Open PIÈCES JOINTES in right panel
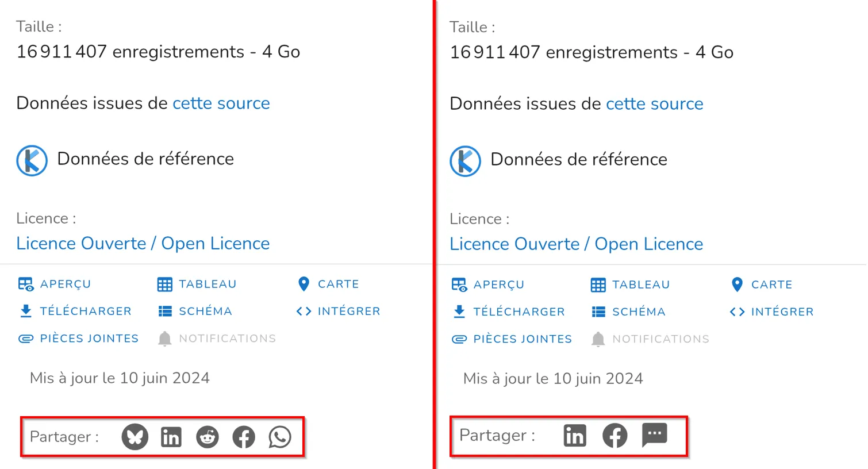Image resolution: width=868 pixels, height=469 pixels. [512, 339]
